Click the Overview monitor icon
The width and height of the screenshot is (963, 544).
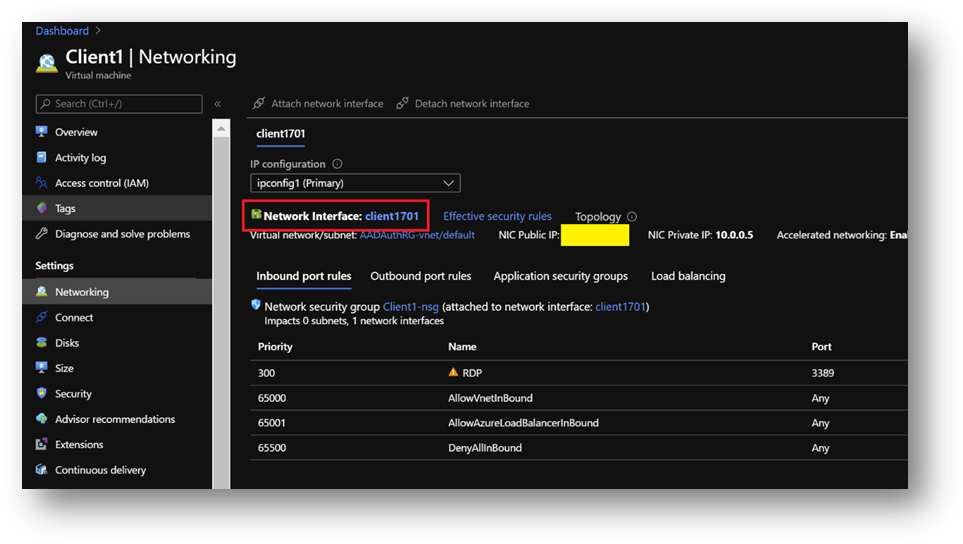pyautogui.click(x=42, y=131)
